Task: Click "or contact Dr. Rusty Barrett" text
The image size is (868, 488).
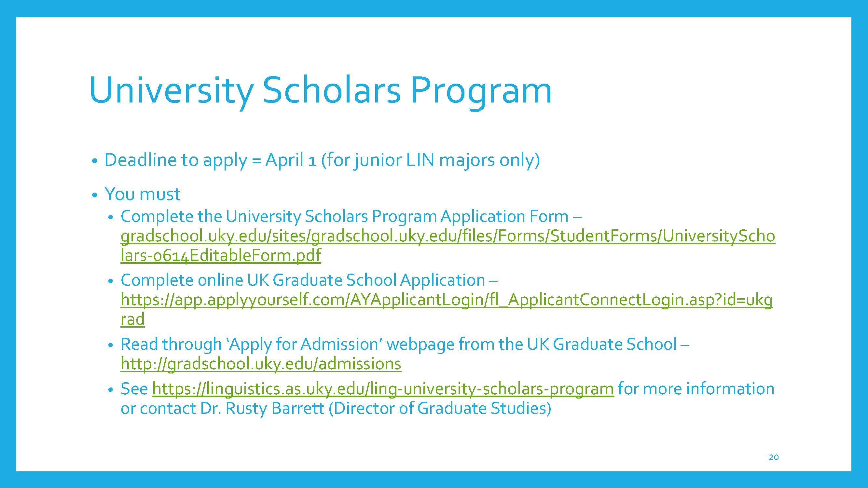Action: click(222, 409)
